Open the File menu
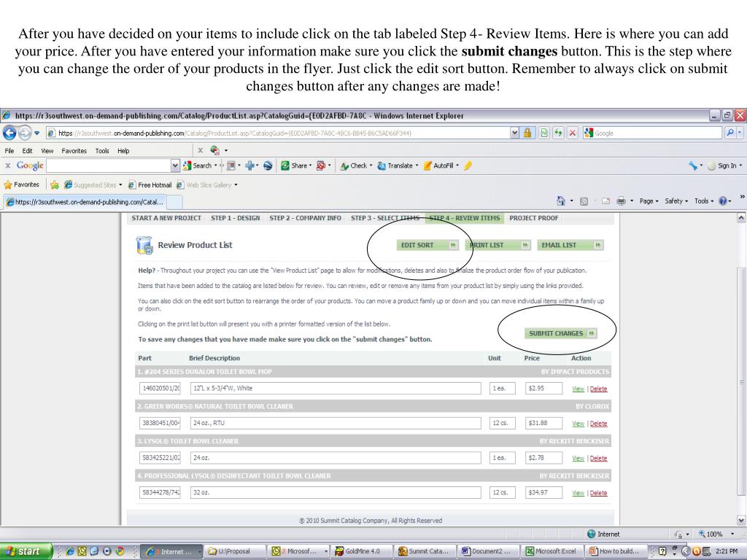Image resolution: width=747 pixels, height=560 pixels. (x=9, y=151)
